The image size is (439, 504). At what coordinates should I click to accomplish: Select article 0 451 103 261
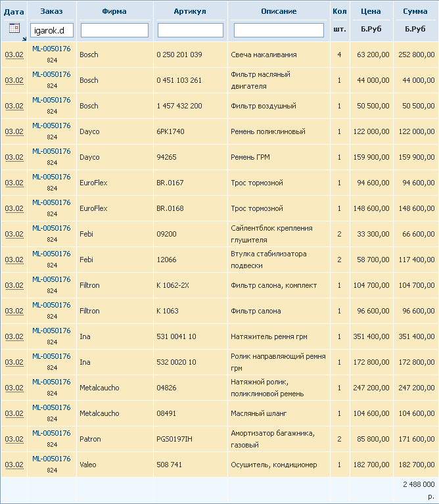click(x=179, y=80)
